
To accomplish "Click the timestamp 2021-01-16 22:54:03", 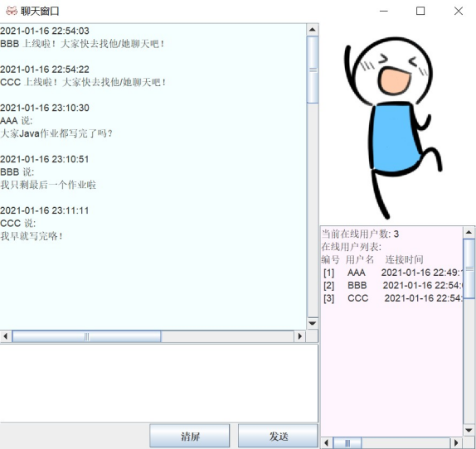I will [45, 31].
